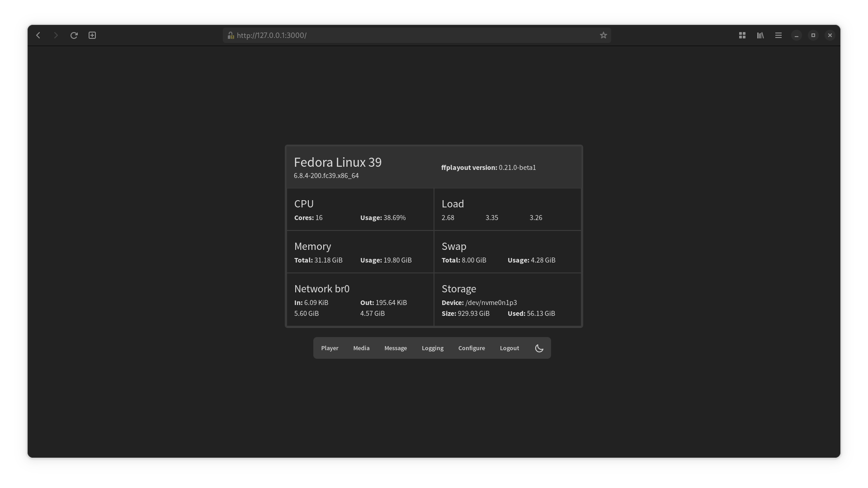The height and width of the screenshot is (488, 868).
Task: Click load value 3.35
Action: click(492, 218)
